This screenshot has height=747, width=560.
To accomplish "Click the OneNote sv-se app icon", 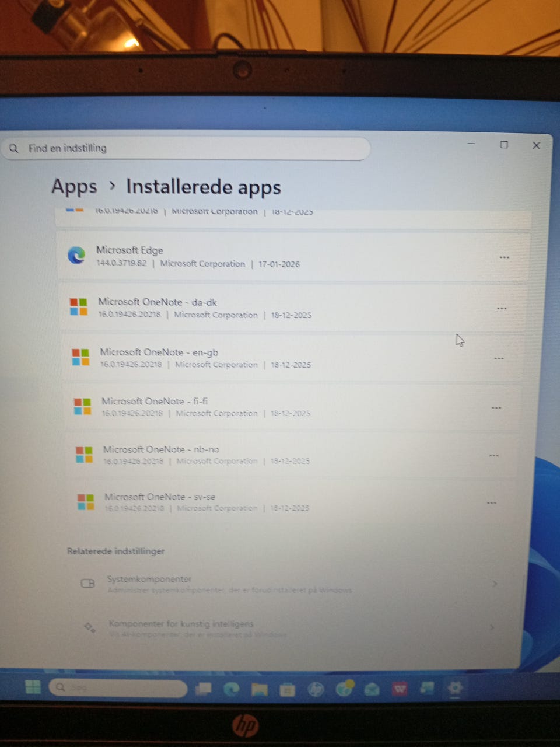I will [x=86, y=501].
